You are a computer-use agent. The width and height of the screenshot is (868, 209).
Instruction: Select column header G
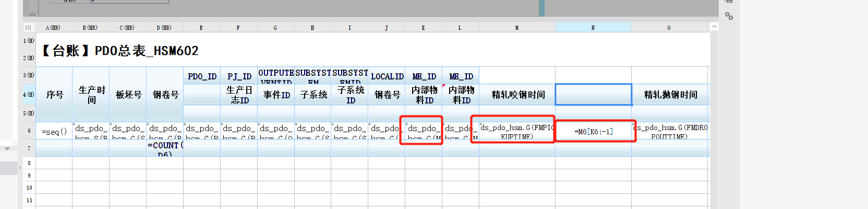pyautogui.click(x=275, y=28)
